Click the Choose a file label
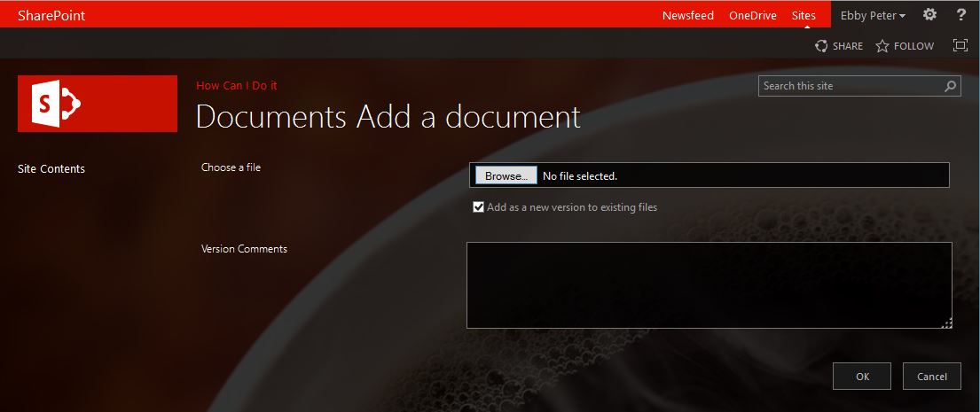This screenshot has width=980, height=412. pos(231,167)
